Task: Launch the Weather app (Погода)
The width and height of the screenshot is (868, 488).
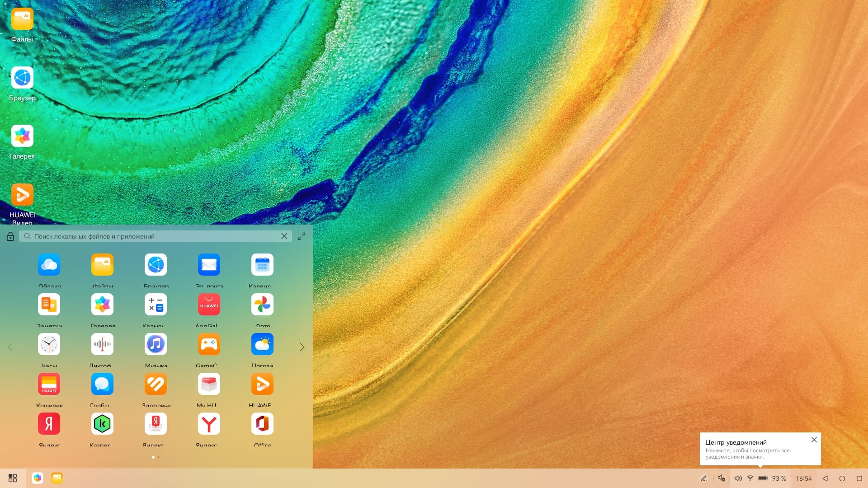Action: (262, 344)
